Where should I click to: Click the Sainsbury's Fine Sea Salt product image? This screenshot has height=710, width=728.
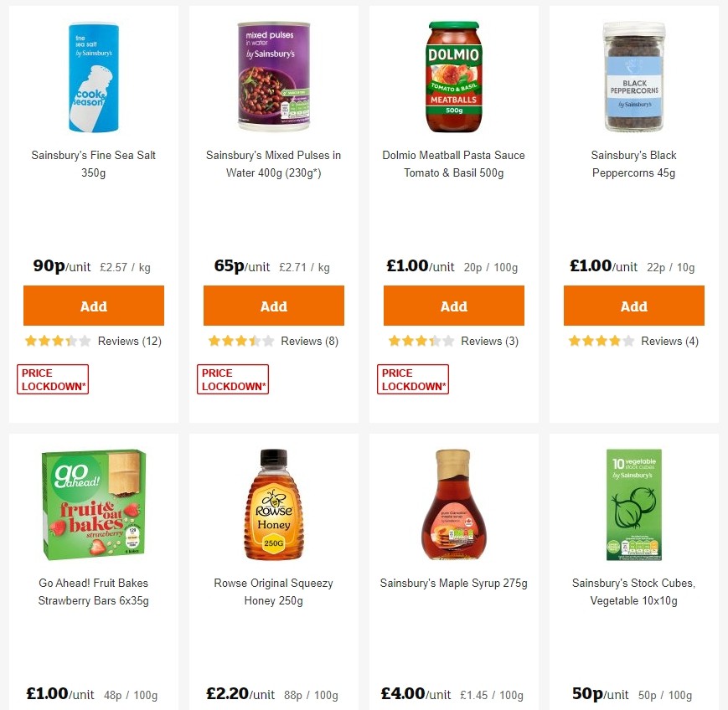[x=93, y=75]
